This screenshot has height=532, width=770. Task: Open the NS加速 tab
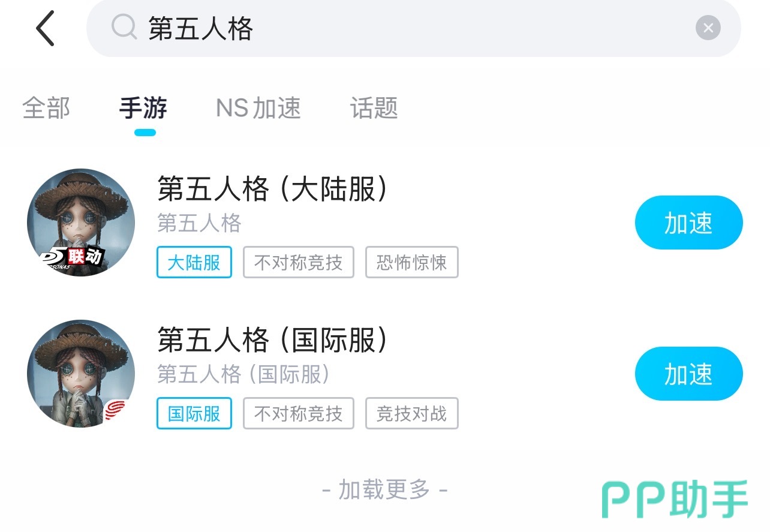pyautogui.click(x=258, y=109)
